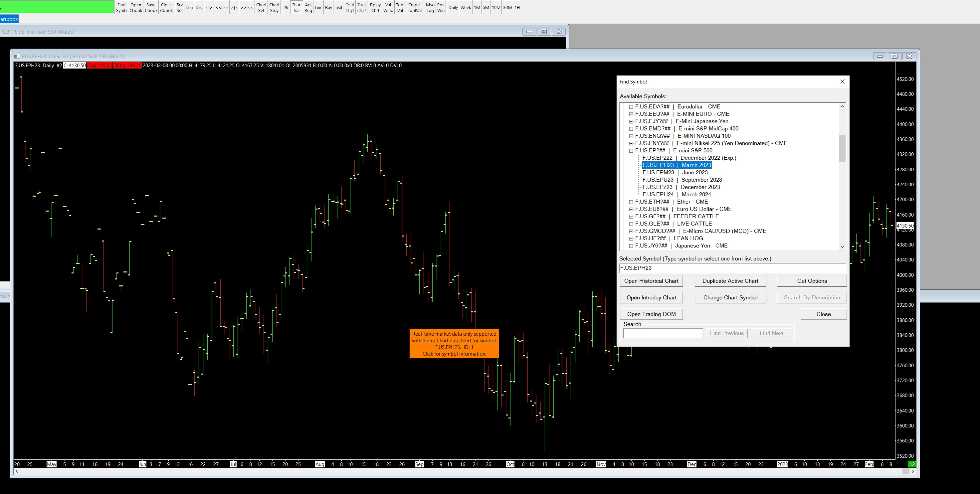Toggle the Chart Val tool
The image size is (980, 494).
pyautogui.click(x=296, y=8)
